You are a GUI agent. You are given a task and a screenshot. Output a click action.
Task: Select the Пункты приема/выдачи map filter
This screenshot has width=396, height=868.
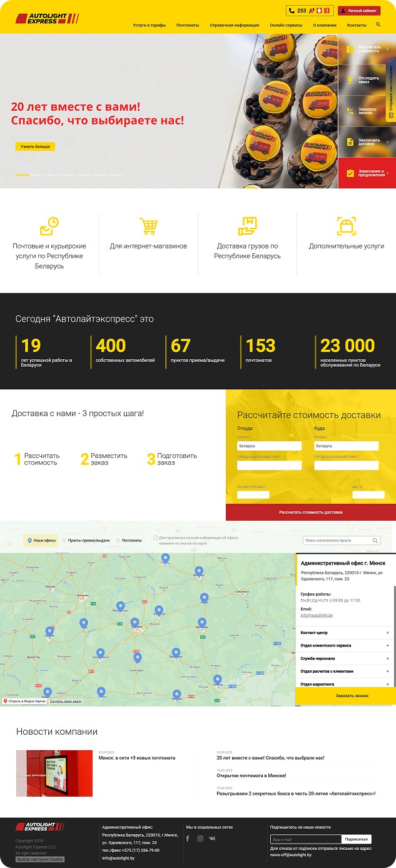click(86, 540)
